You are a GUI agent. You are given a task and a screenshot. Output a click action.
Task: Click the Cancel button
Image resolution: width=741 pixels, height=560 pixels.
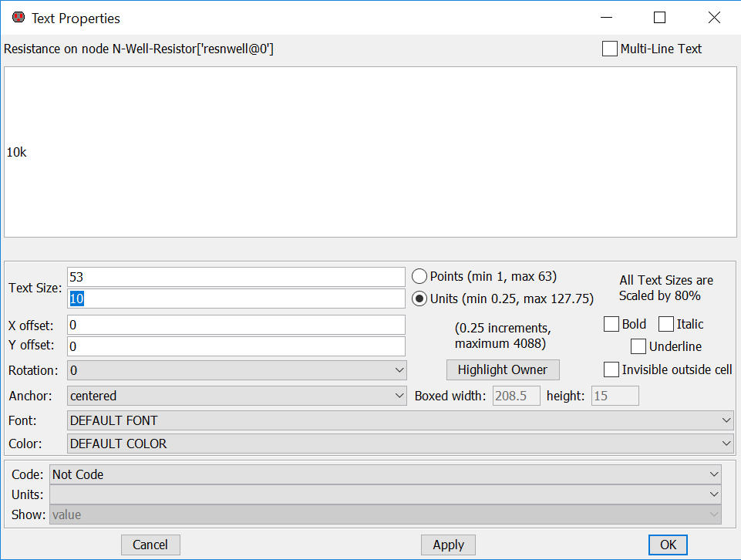click(x=150, y=545)
